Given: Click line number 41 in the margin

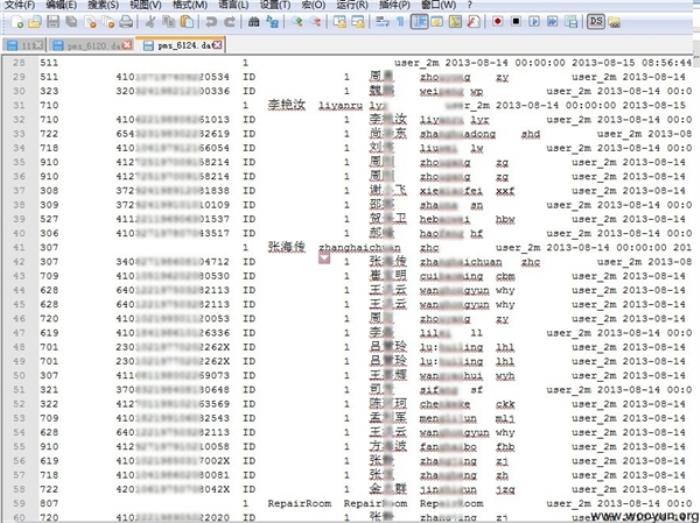Looking at the screenshot, I should tap(19, 248).
